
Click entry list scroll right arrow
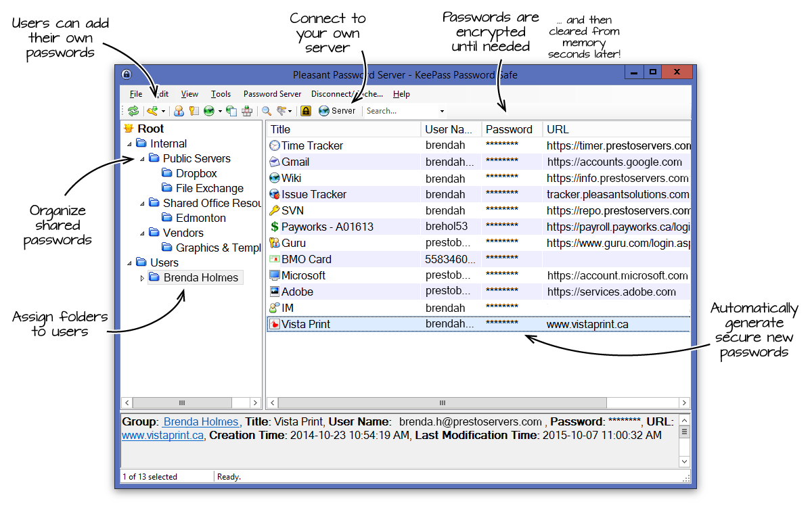click(685, 402)
